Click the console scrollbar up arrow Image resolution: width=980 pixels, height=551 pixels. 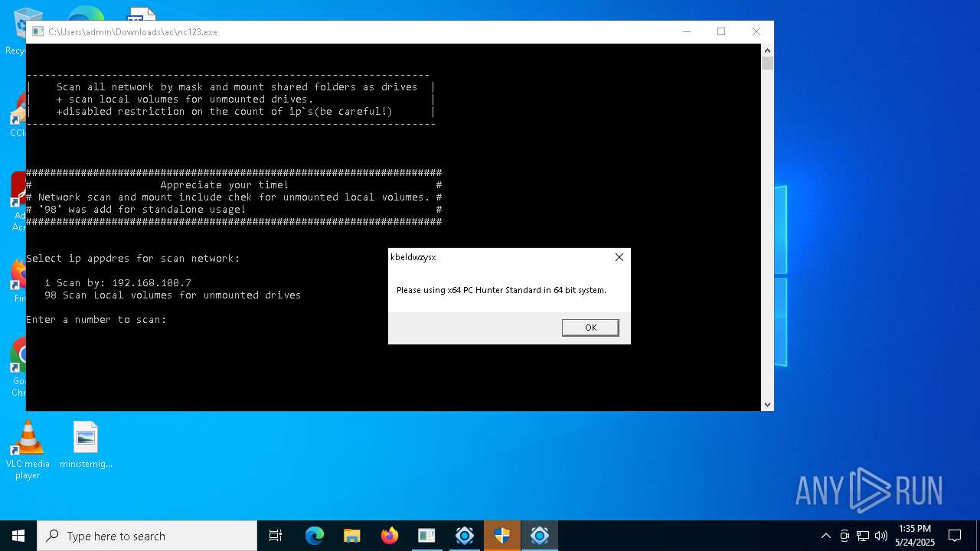[767, 50]
